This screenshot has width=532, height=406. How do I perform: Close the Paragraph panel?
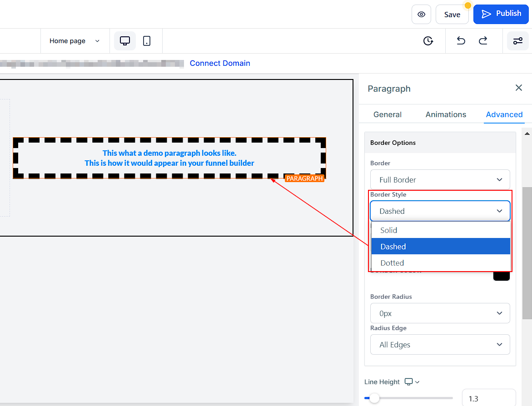pyautogui.click(x=518, y=88)
